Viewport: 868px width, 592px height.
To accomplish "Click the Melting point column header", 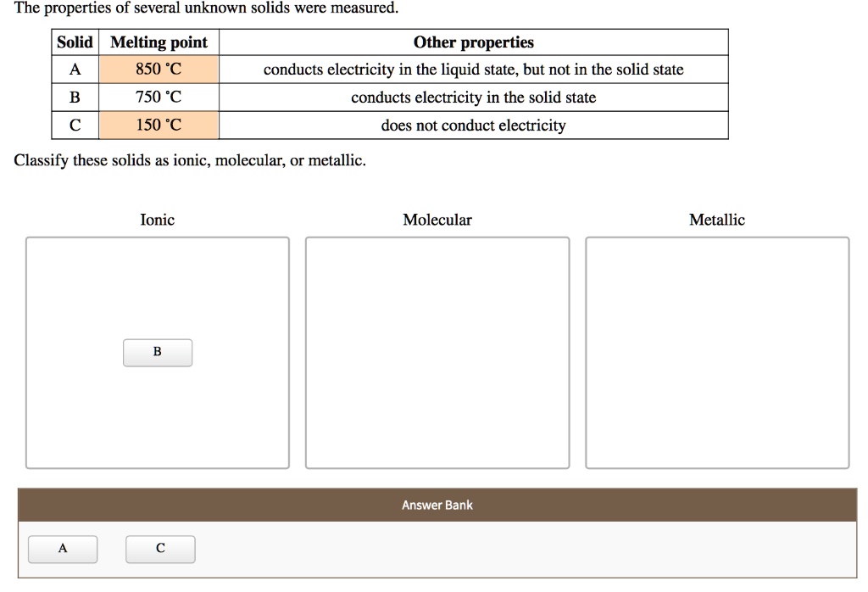I will (x=159, y=42).
